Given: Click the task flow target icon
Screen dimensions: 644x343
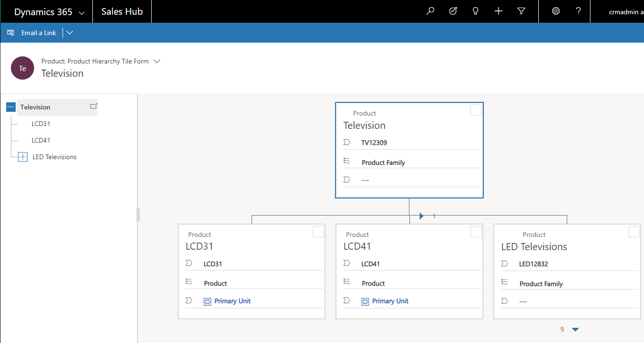Looking at the screenshot, I should [453, 11].
